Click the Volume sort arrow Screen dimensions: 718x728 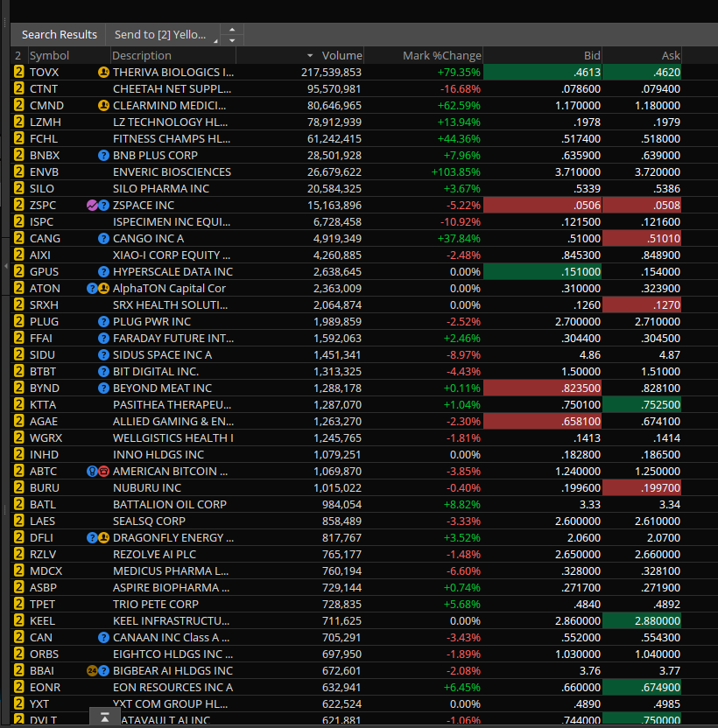point(310,56)
